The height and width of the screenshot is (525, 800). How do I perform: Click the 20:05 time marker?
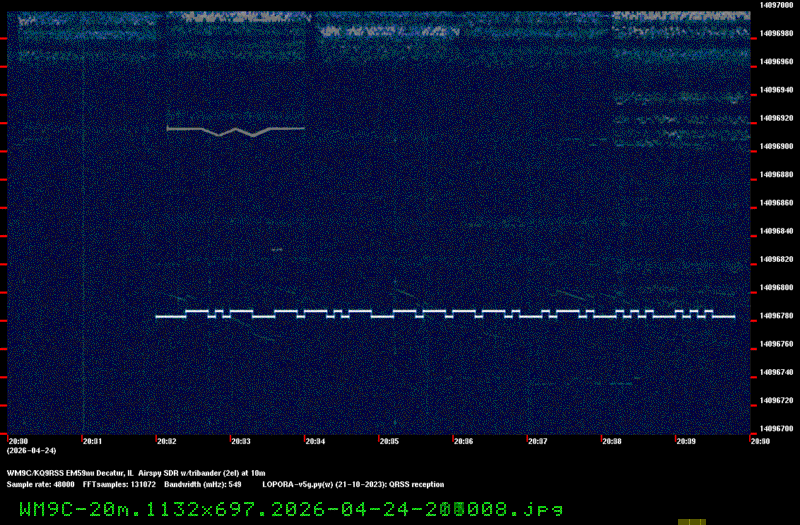(389, 441)
